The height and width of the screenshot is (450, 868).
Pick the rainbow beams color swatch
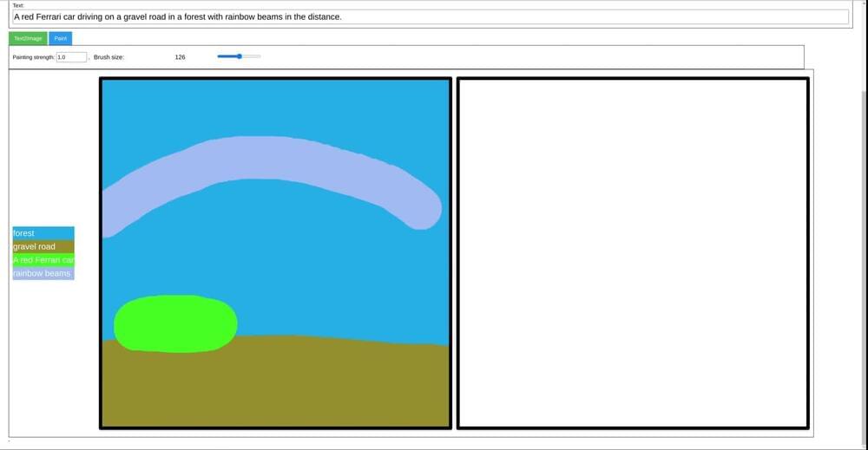pos(43,273)
